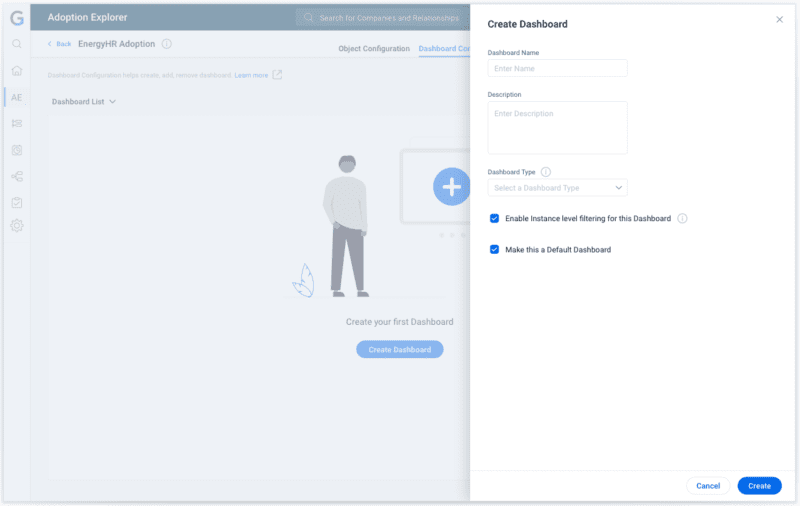Open the Select a Dashboard Type dropdown
800x506 pixels.
coord(557,188)
